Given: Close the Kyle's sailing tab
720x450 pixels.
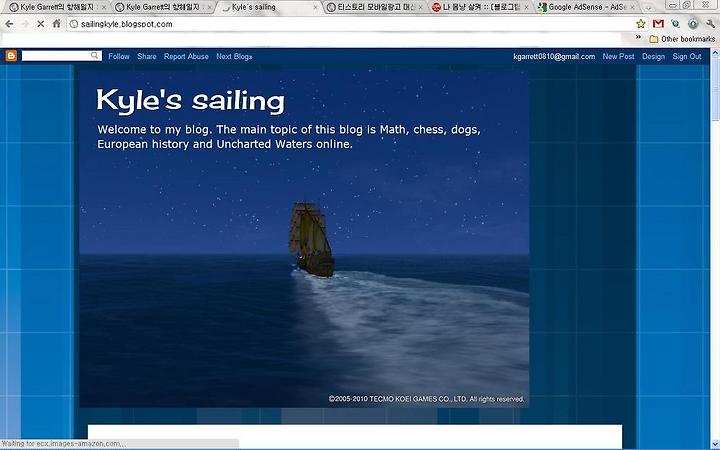Looking at the screenshot, I should (x=315, y=7).
